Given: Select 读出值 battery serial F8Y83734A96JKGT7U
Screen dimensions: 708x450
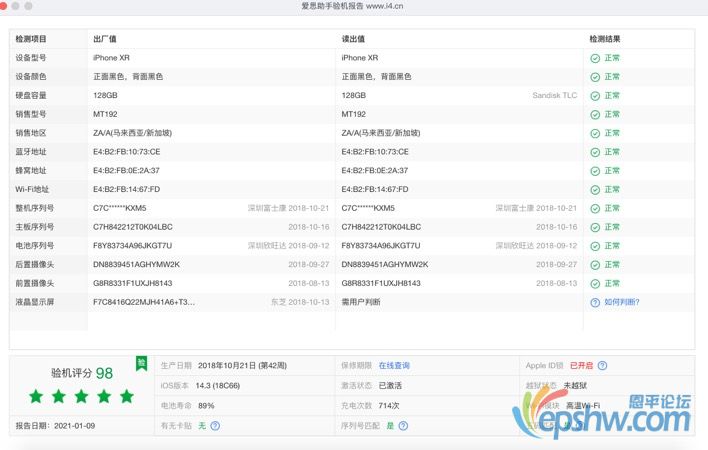Looking at the screenshot, I should [381, 246].
